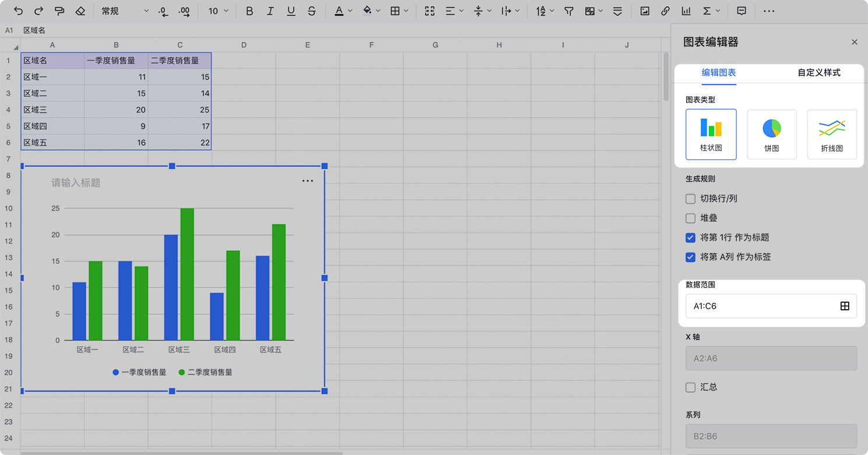Check the 堆叠 stacking option

tap(691, 218)
